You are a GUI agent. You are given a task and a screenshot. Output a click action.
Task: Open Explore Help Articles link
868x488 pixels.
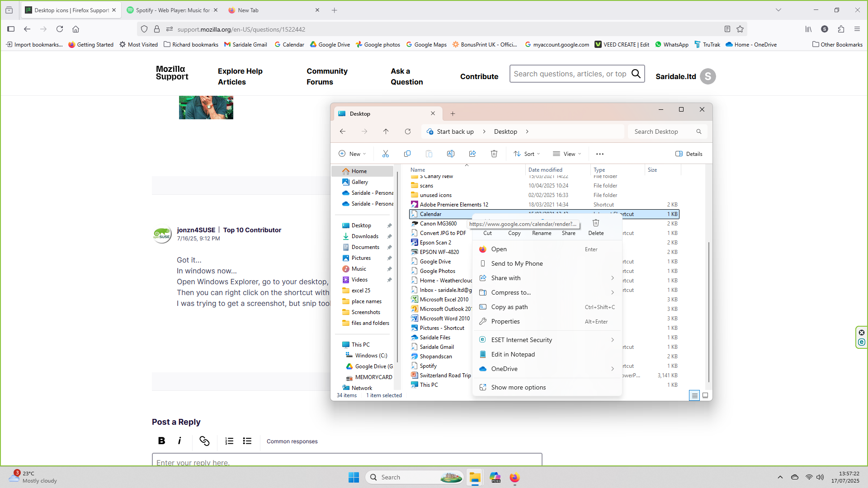(x=240, y=76)
